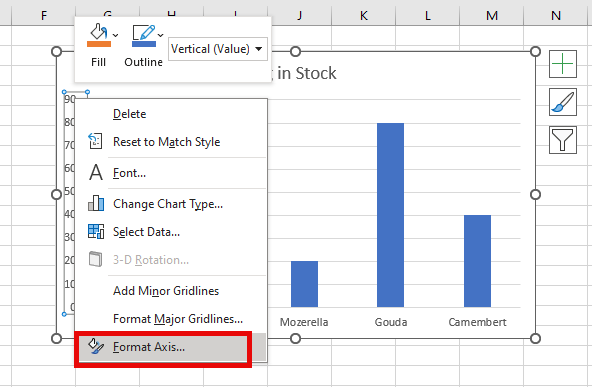Open the Font... dialog option

(x=130, y=173)
